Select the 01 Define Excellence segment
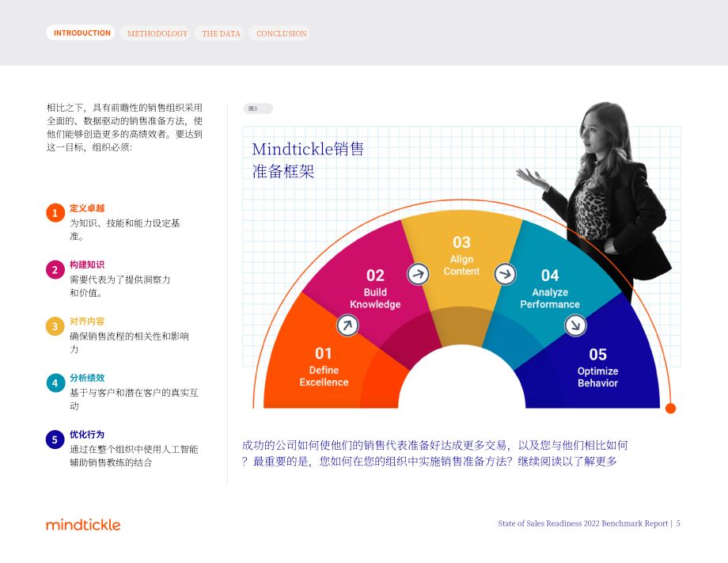 click(x=324, y=367)
